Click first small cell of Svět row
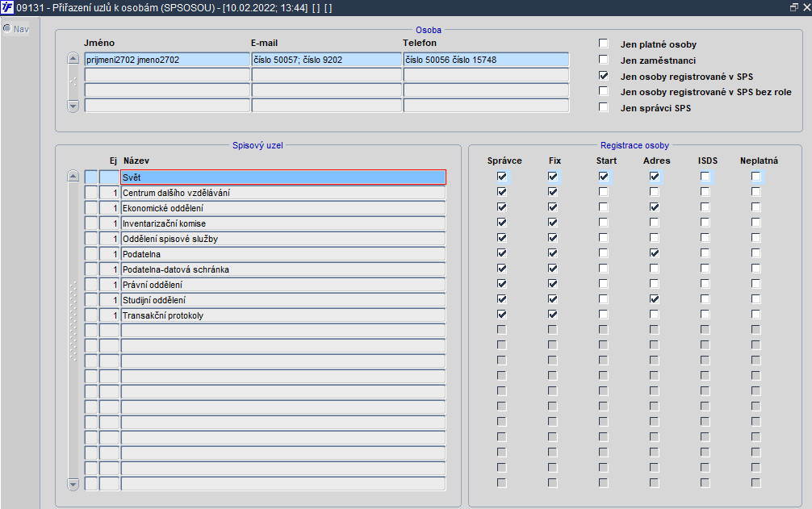Image resolution: width=812 pixels, height=509 pixels. click(x=91, y=177)
